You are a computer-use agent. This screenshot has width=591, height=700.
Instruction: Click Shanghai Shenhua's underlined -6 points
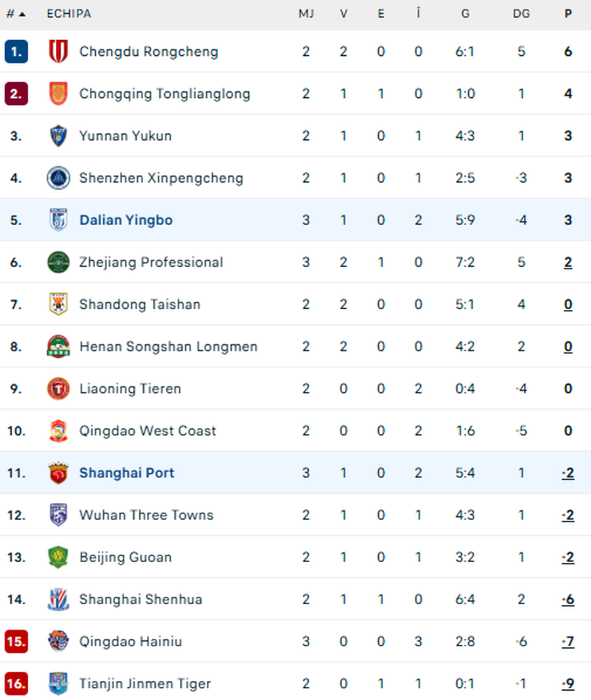(x=568, y=600)
